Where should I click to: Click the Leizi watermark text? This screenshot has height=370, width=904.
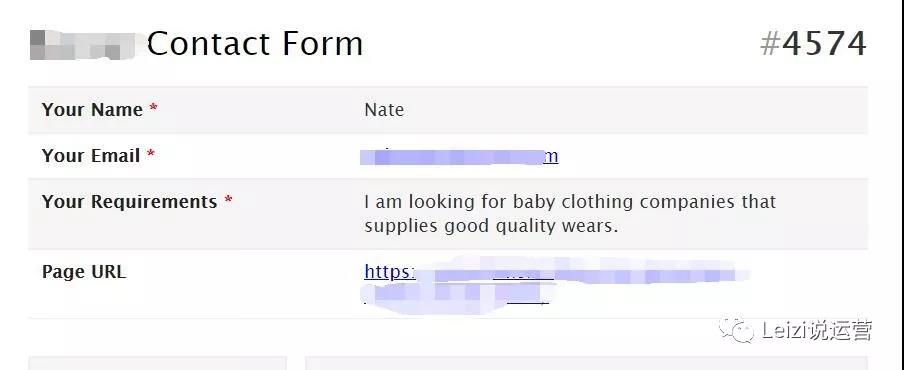(817, 331)
